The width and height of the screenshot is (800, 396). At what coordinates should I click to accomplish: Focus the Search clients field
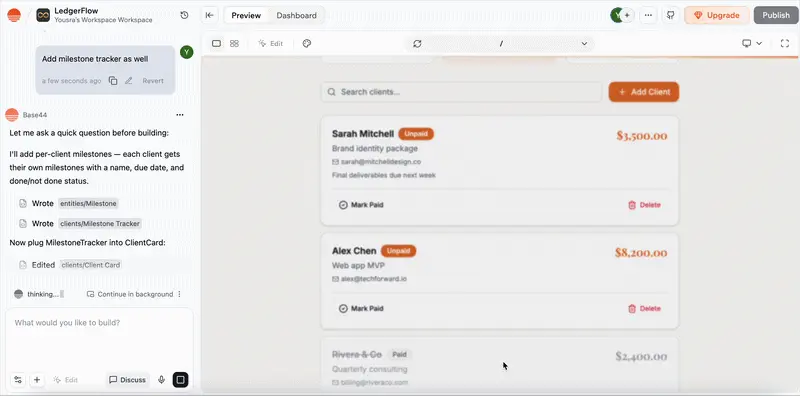pyautogui.click(x=461, y=92)
